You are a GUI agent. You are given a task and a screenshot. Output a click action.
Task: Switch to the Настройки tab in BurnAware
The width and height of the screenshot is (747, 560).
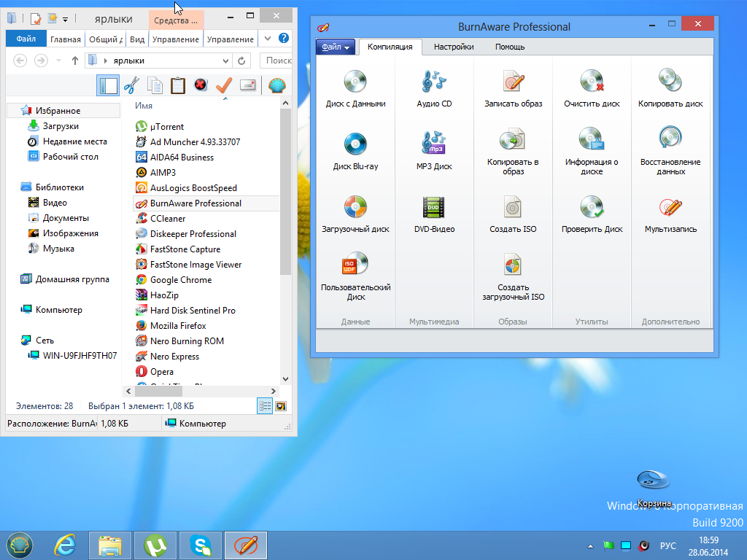pyautogui.click(x=454, y=47)
